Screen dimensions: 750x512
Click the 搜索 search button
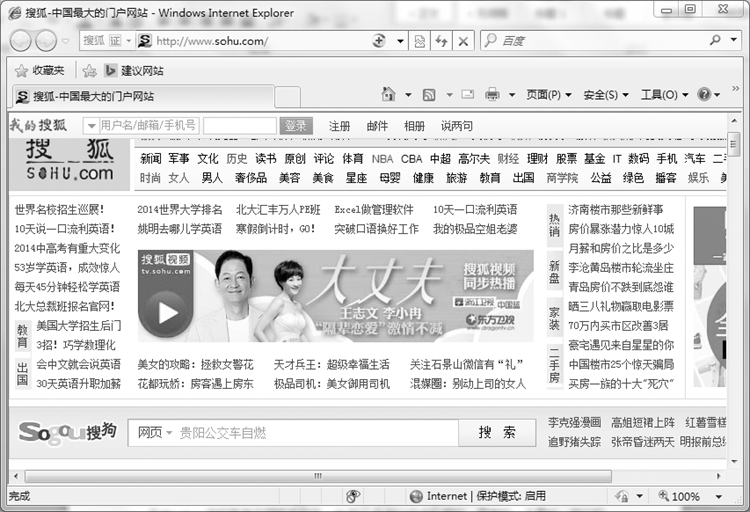(497, 433)
